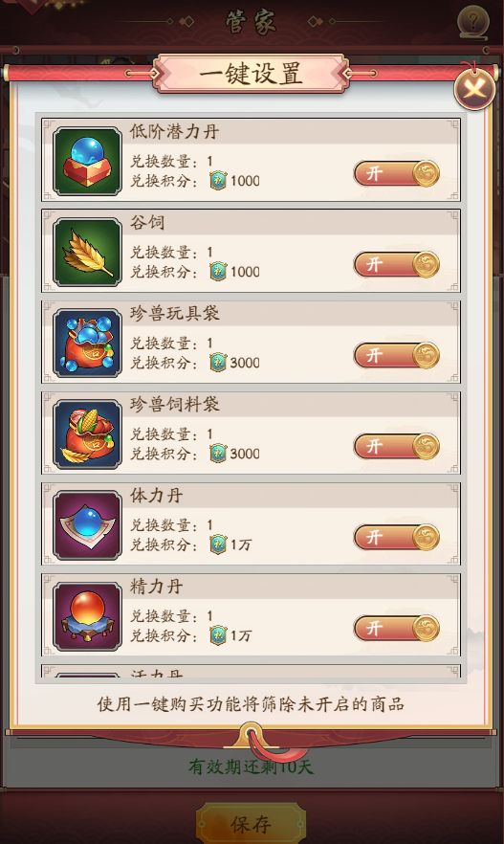Open help via the question mark orb
Screen dimensions: 504x844
472,23
